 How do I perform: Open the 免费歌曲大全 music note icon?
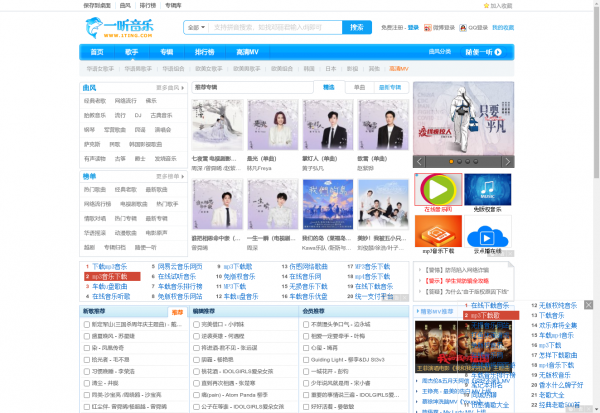tap(487, 190)
